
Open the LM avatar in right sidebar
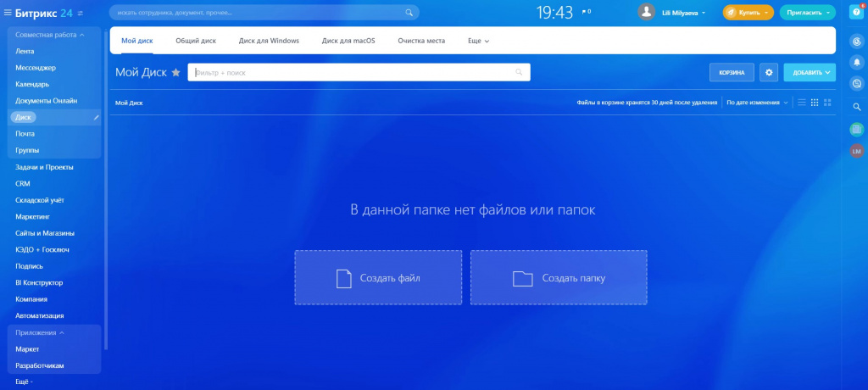(857, 151)
